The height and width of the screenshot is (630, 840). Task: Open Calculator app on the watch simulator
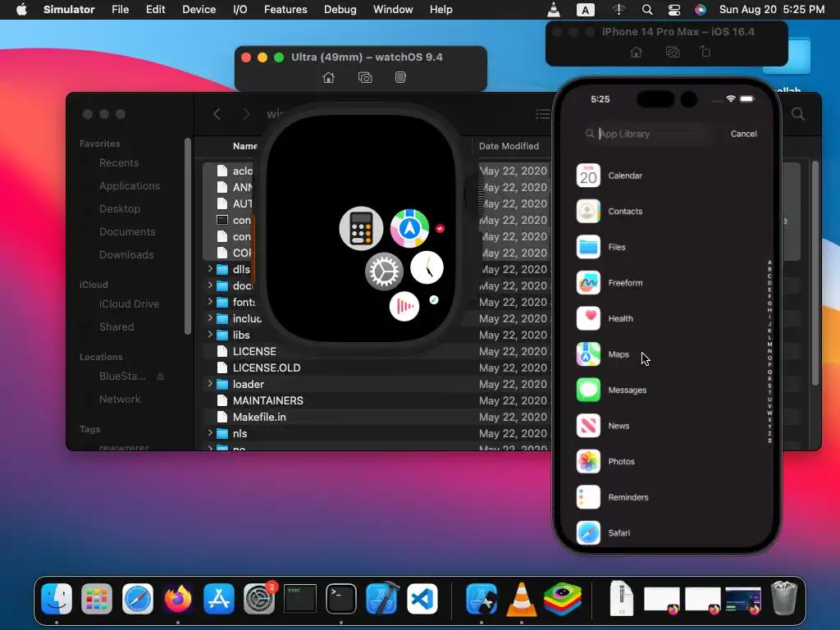[x=361, y=228]
